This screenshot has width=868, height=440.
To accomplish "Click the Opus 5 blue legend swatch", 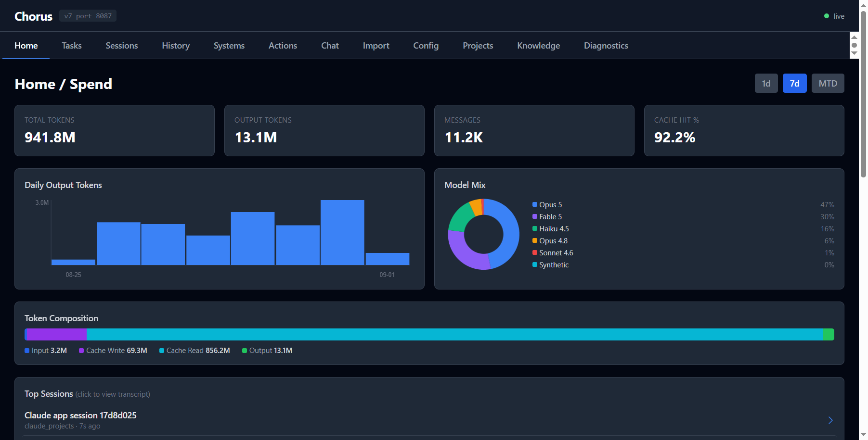I will (x=535, y=204).
